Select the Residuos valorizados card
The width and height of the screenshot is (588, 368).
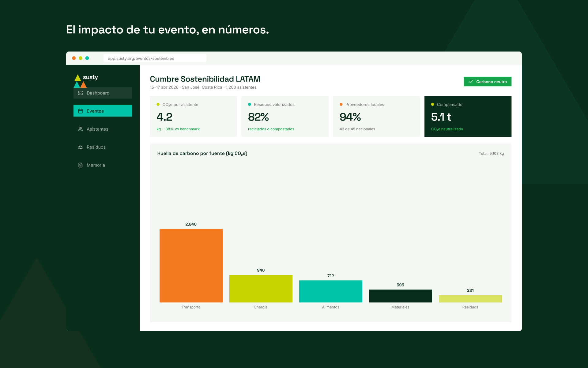tap(285, 117)
